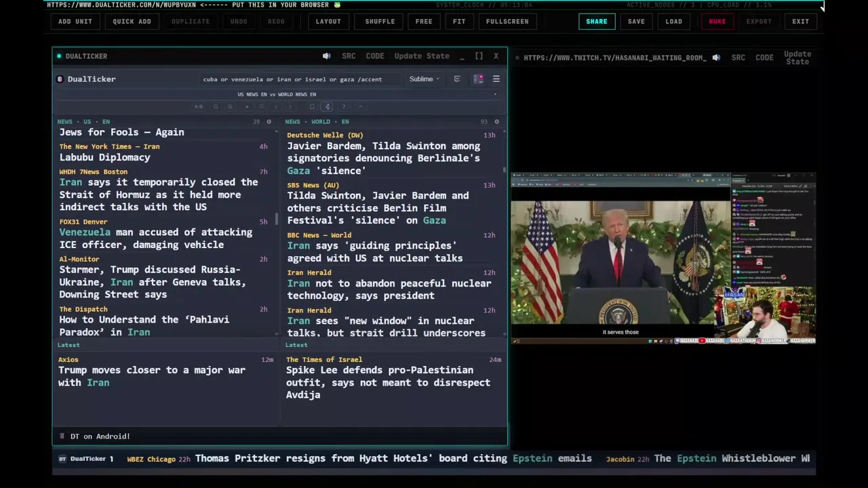Click the zoom out magnifier icon
868x488 pixels.
pyautogui.click(x=216, y=106)
